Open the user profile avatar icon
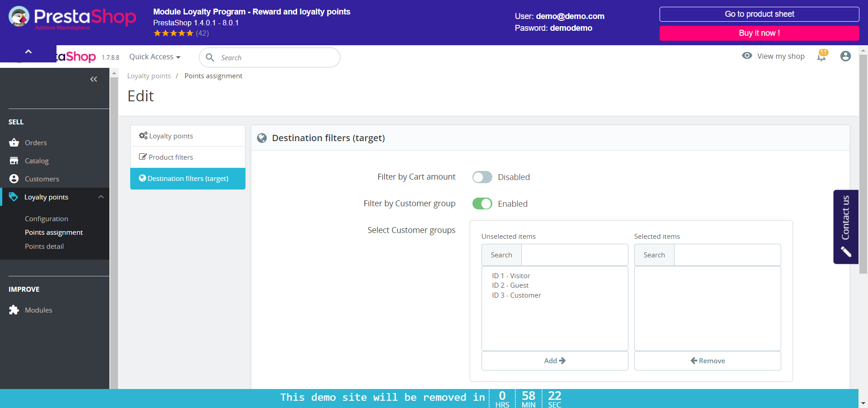Image resolution: width=868 pixels, height=408 pixels. (x=845, y=56)
